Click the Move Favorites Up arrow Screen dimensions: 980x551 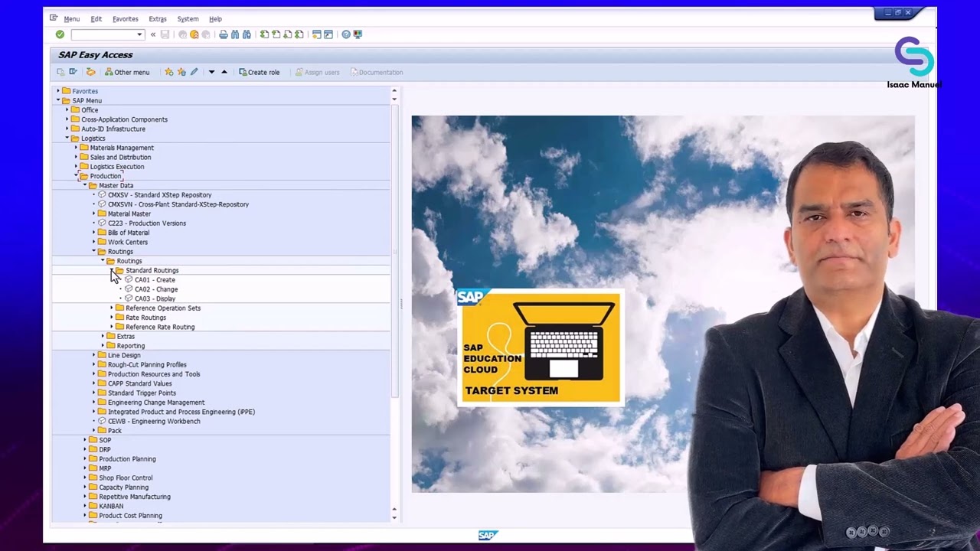coord(224,72)
